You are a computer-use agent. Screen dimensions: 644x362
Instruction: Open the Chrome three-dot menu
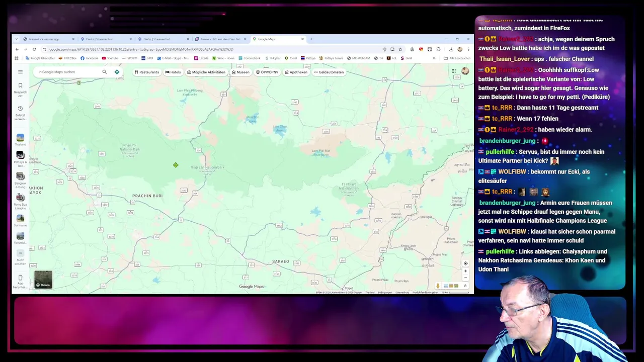tap(468, 49)
